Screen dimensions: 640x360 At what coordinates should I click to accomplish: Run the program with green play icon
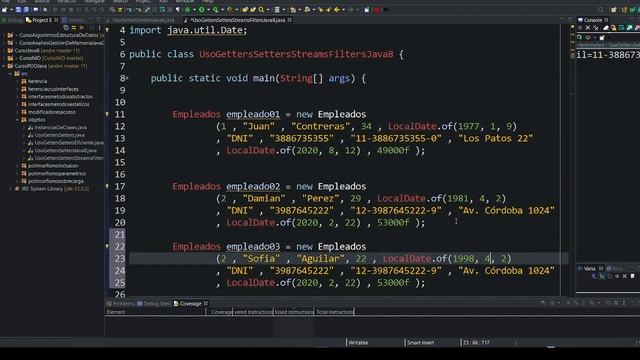point(202,10)
